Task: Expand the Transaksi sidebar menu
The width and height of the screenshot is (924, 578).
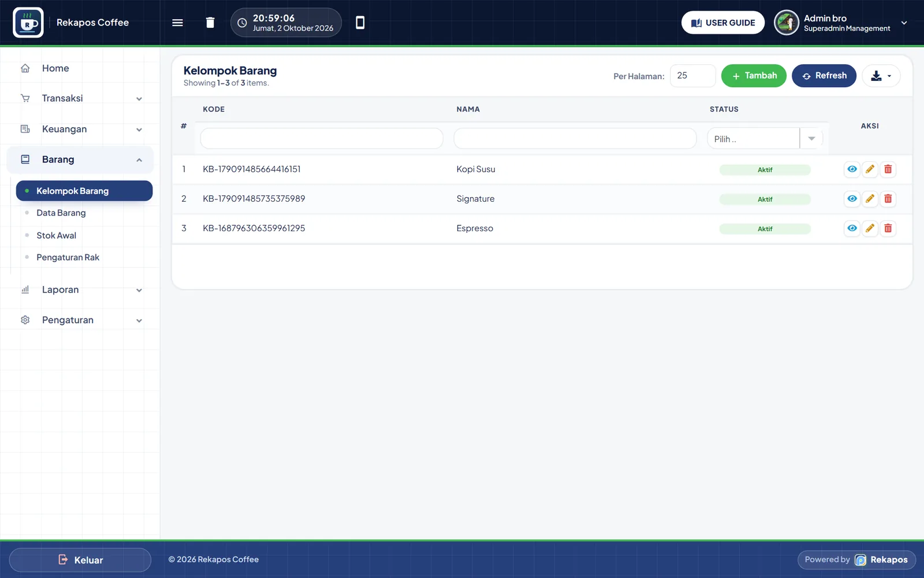Action: coord(80,98)
